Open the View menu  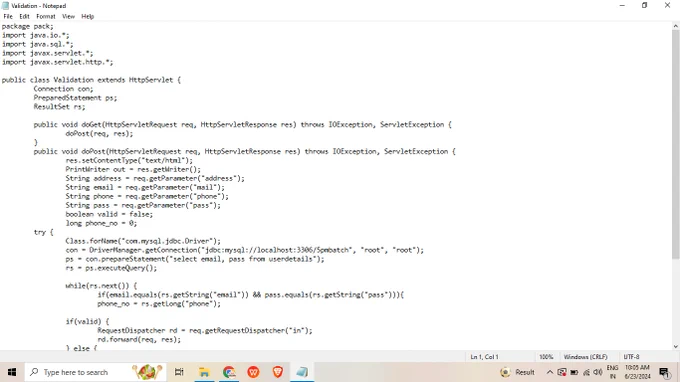tap(68, 16)
